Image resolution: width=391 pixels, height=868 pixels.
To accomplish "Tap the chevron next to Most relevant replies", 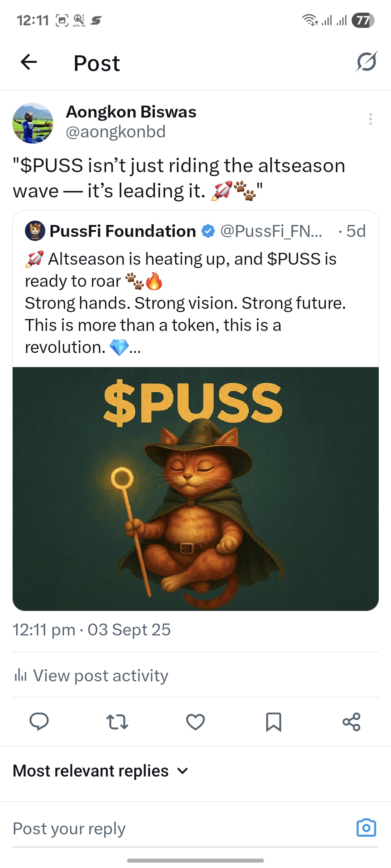I will coord(183,771).
